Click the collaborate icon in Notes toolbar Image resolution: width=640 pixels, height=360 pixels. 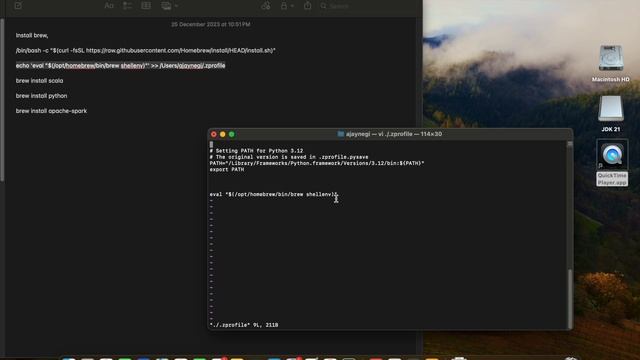click(266, 6)
